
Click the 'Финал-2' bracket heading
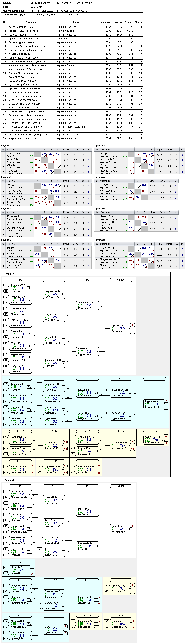10,480
